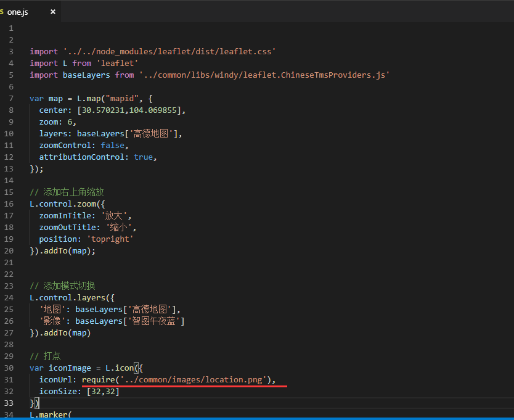The height and width of the screenshot is (420, 514).
Task: Click the require location.png path
Action: 194,380
